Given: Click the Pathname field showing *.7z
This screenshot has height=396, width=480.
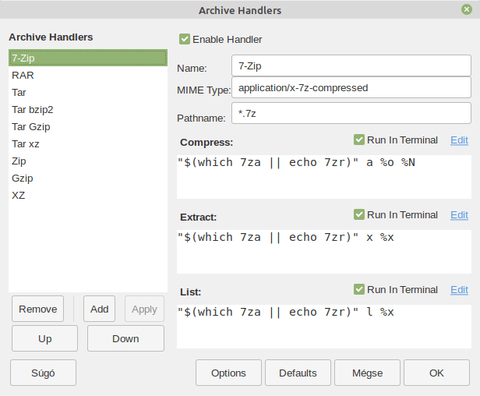Looking at the screenshot, I should point(351,113).
